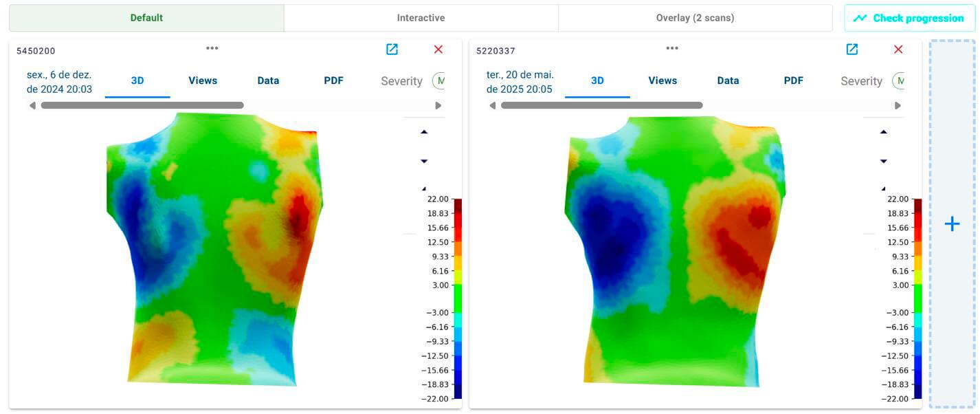Click the Check progression chart icon

[860, 18]
